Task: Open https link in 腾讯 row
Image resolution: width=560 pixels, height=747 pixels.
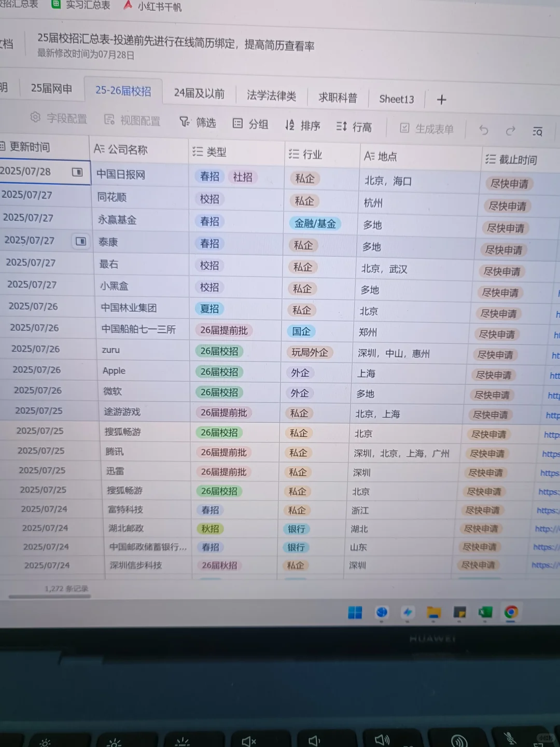Action: click(551, 454)
